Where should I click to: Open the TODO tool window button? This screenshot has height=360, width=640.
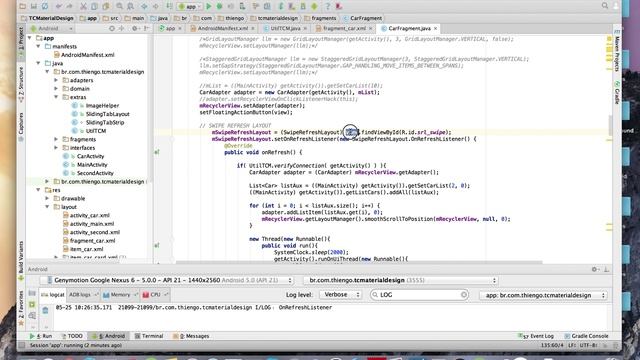click(x=72, y=336)
